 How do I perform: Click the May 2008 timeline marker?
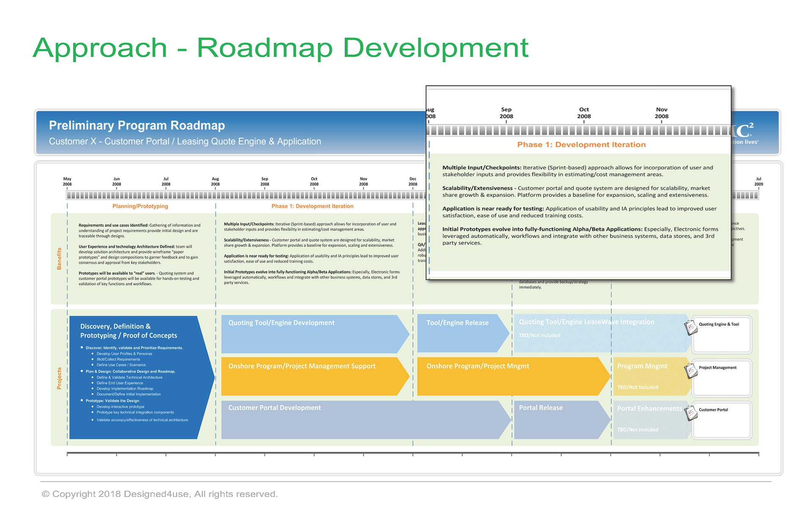(67, 181)
